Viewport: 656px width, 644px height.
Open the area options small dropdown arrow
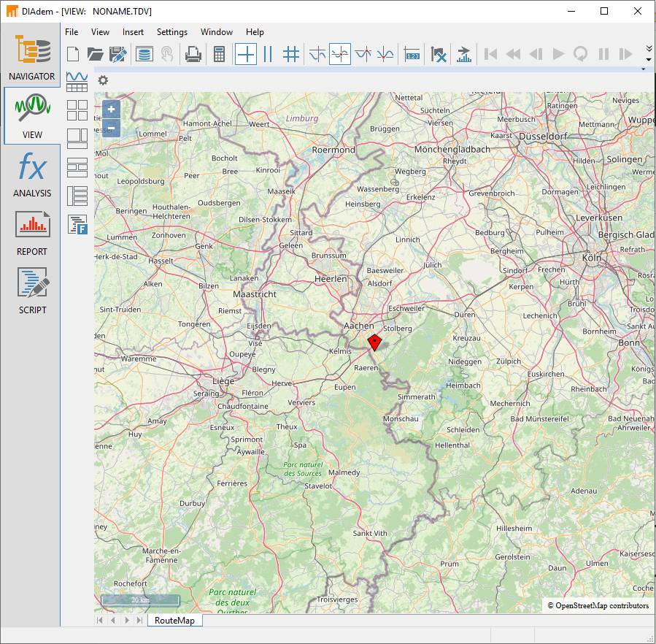[644, 69]
